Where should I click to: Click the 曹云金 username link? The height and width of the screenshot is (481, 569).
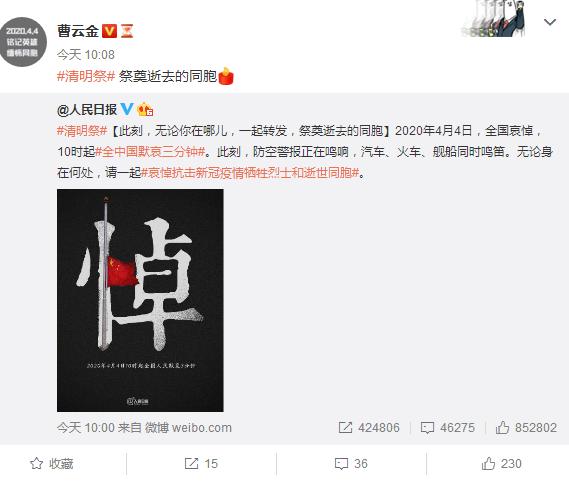(x=78, y=31)
